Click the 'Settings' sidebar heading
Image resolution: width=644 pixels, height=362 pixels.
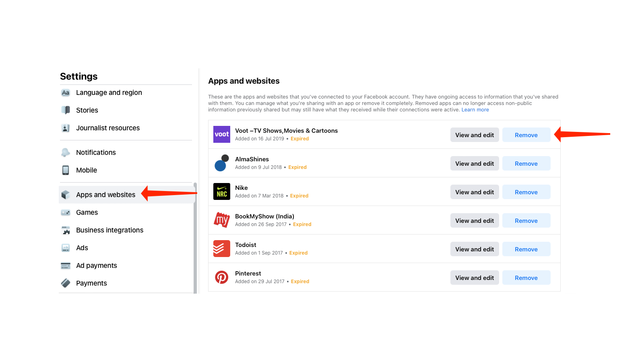tap(79, 76)
